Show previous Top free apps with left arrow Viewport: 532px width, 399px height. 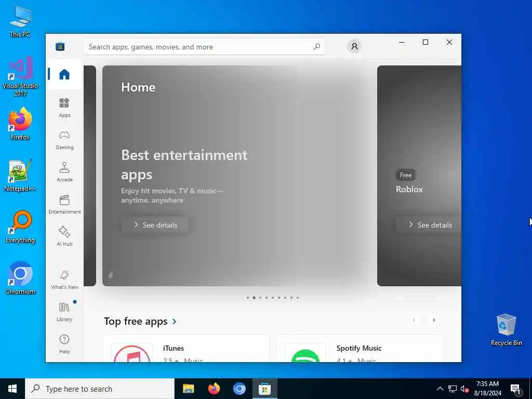(414, 320)
